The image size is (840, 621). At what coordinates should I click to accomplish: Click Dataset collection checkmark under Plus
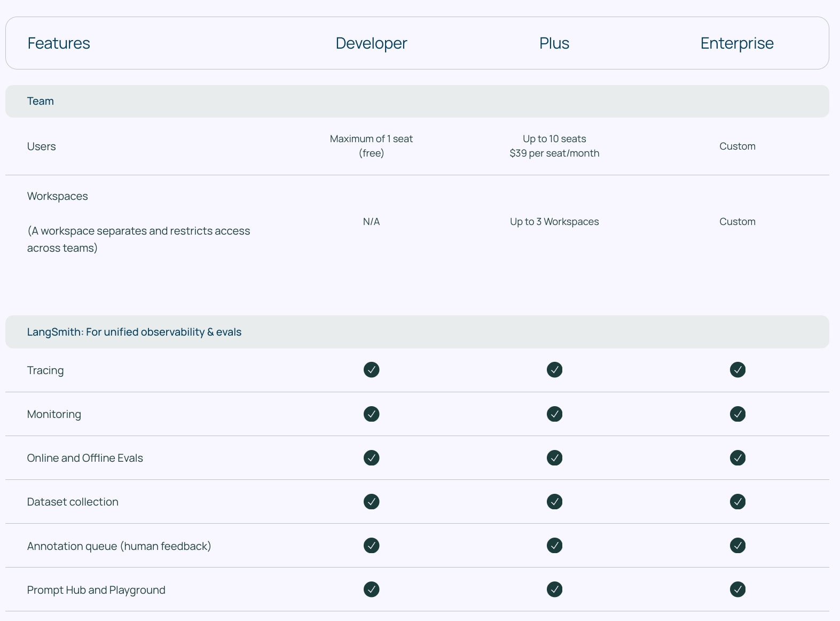click(554, 502)
